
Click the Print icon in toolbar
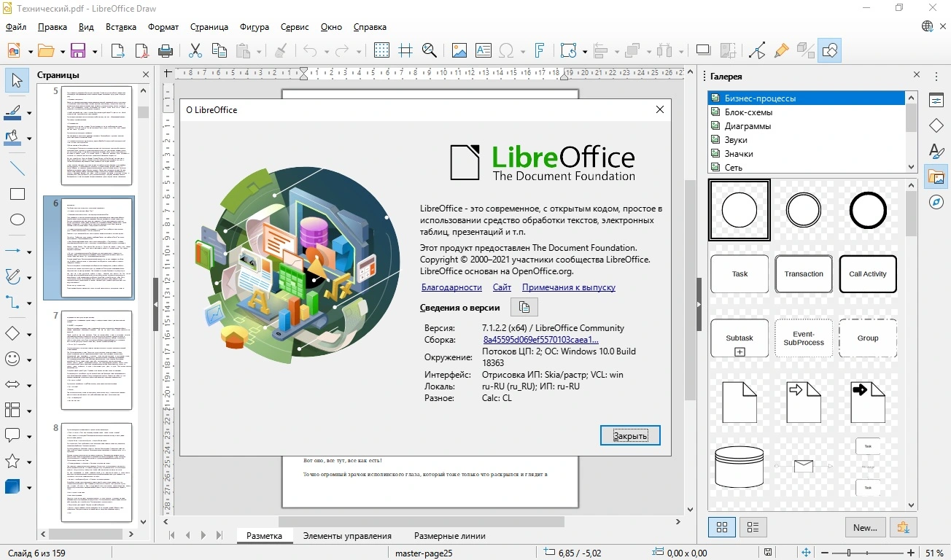[166, 50]
